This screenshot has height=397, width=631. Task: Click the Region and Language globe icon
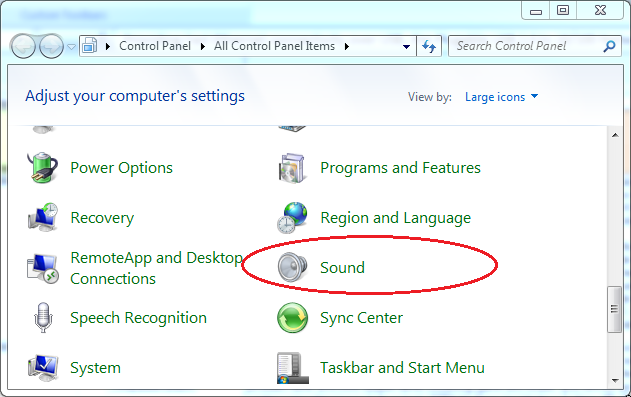point(292,218)
